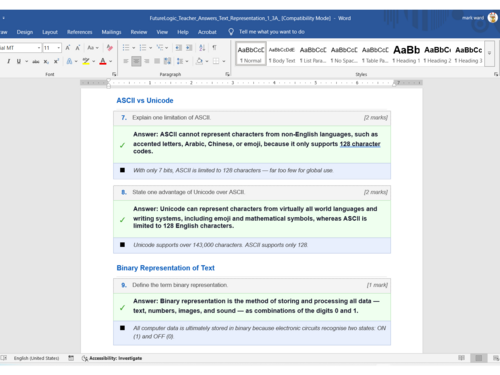The image size is (500, 375).
Task: Toggle show paragraph marks
Action: 214,48
